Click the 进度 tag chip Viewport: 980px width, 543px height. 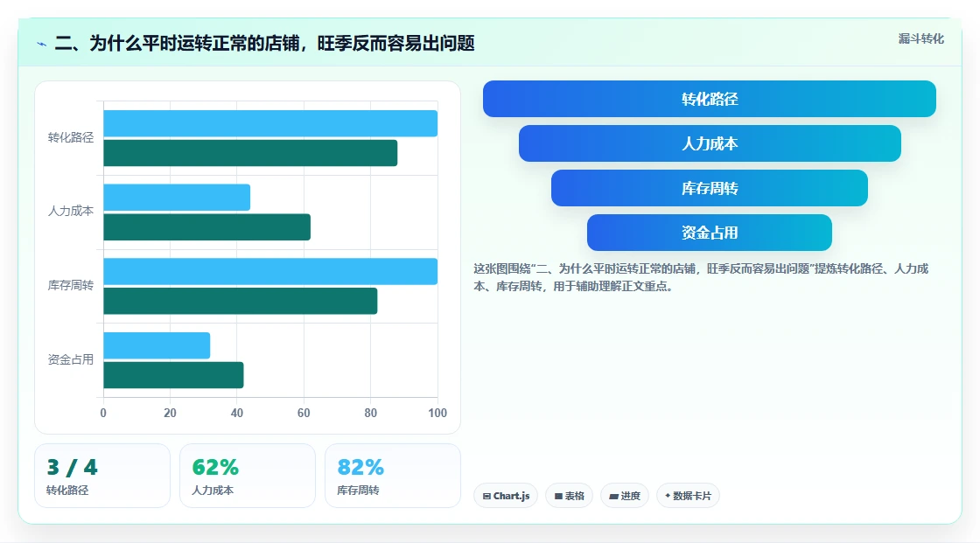tap(625, 496)
